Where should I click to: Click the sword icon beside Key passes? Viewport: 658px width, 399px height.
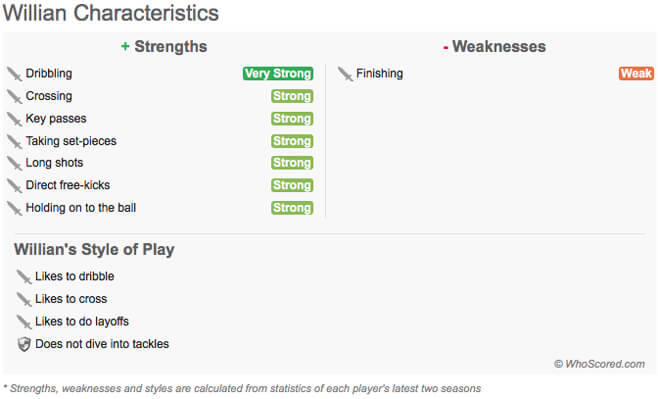(14, 119)
